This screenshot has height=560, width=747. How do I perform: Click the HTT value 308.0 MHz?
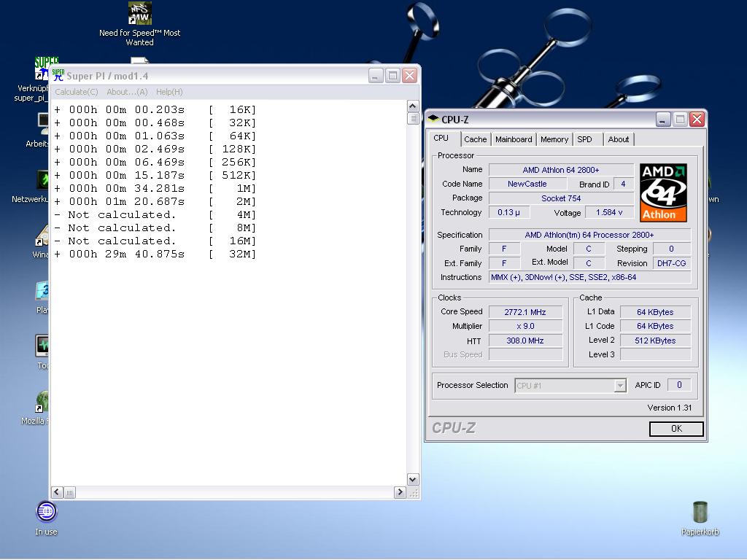pyautogui.click(x=525, y=341)
